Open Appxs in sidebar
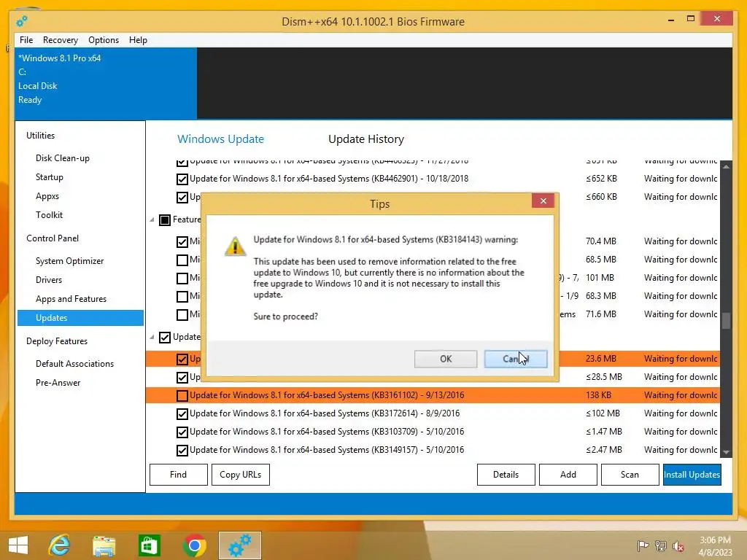747x560 pixels. pos(47,196)
